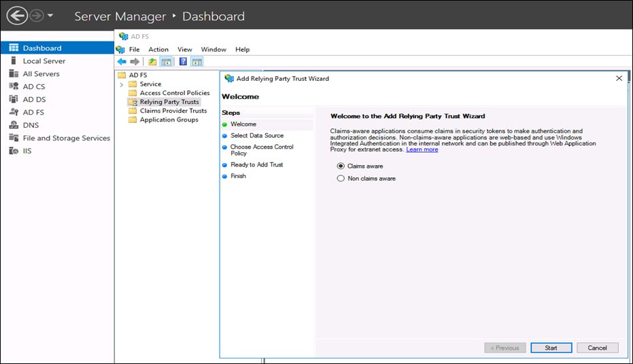
Task: Click the Start button in wizard
Action: [551, 348]
